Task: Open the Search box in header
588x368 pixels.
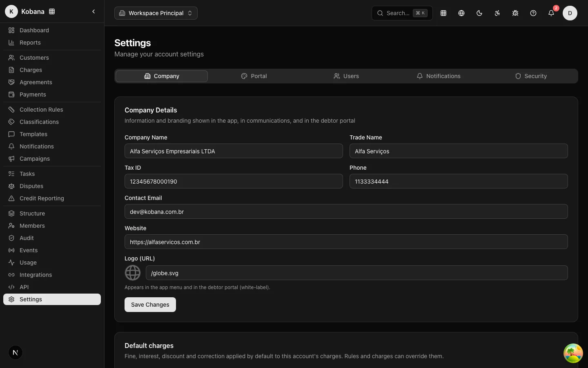Action: point(402,13)
